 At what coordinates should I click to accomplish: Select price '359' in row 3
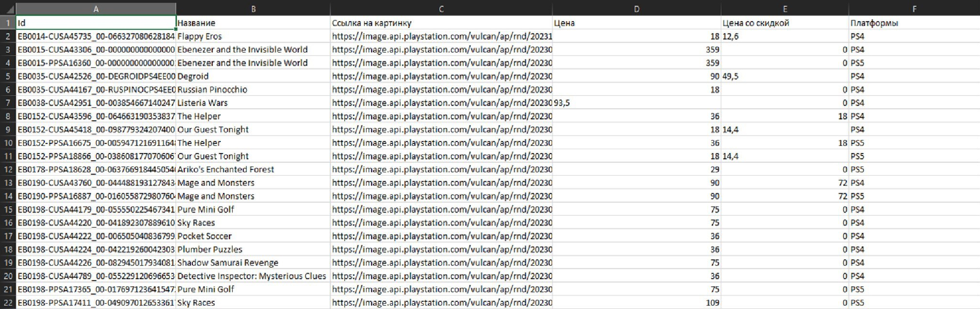[x=636, y=49]
